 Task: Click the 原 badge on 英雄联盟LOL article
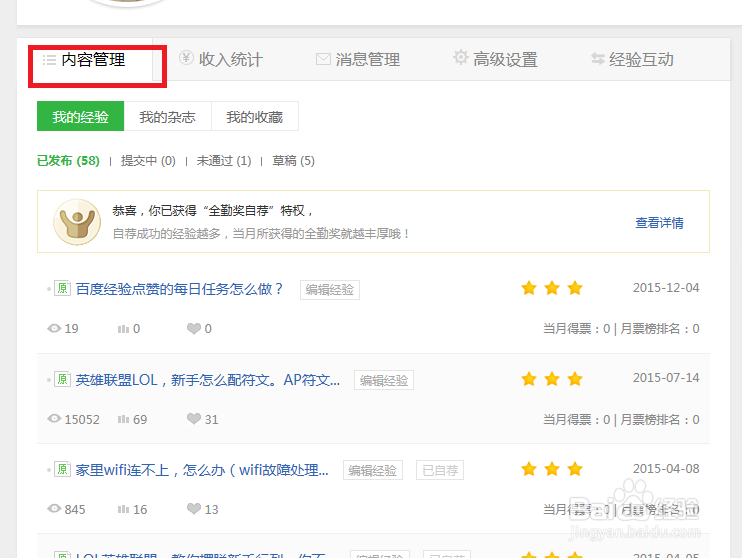(62, 379)
